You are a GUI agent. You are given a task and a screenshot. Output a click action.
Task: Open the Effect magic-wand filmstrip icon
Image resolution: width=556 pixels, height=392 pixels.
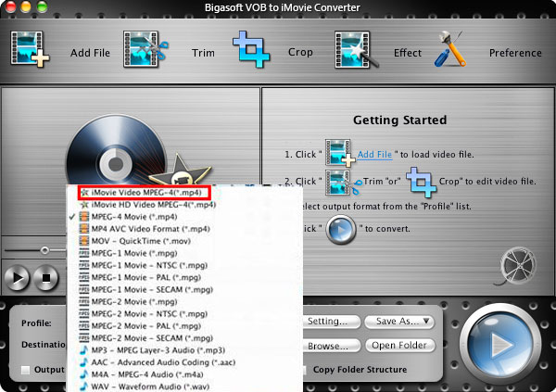pyautogui.click(x=356, y=49)
